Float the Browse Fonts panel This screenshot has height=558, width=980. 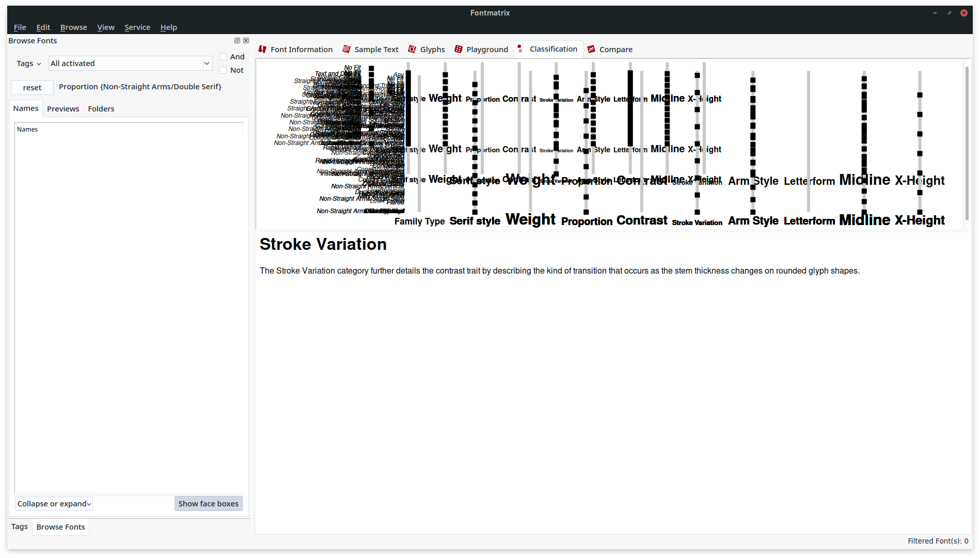point(237,40)
